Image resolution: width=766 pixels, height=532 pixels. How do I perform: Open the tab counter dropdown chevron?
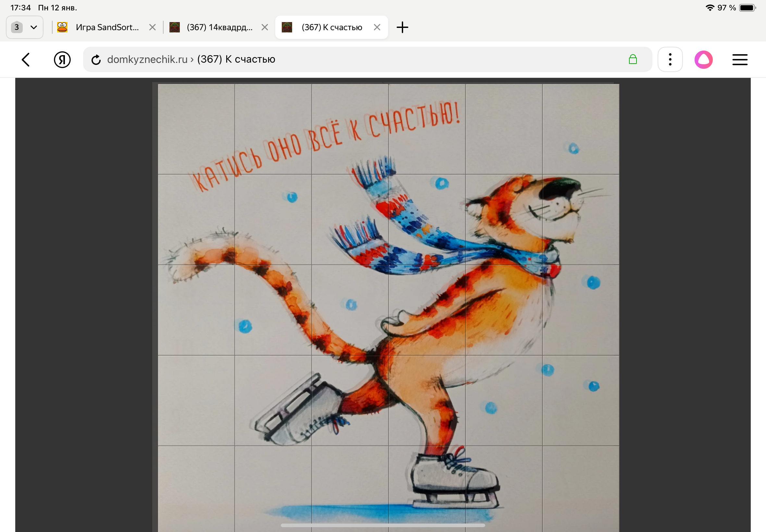point(34,27)
